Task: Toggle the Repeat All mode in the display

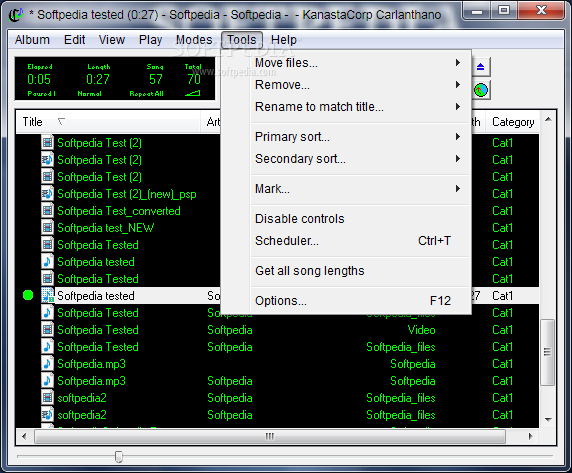Action: click(147, 94)
